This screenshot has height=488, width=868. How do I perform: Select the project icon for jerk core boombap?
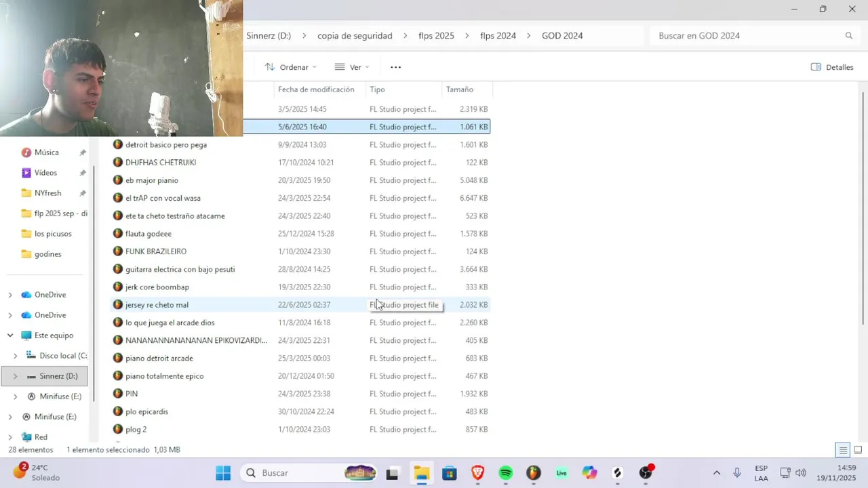(118, 287)
